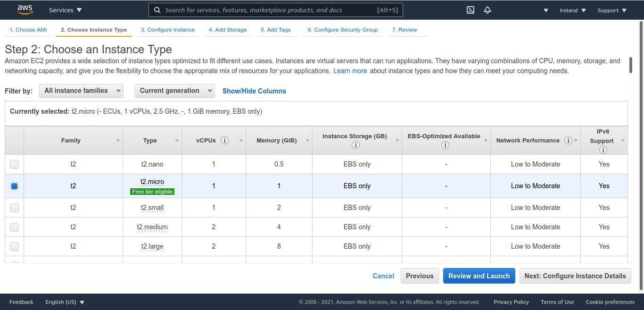Click the t2.small type link
Viewport: 644px width, 310px height.
click(152, 208)
